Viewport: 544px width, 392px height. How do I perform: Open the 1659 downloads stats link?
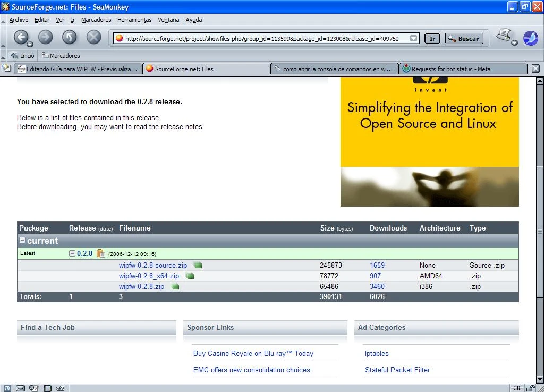(377, 265)
